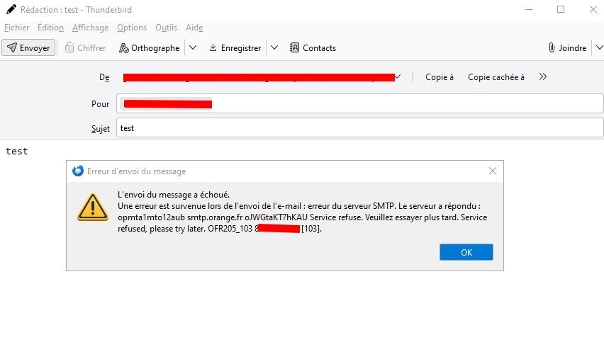The width and height of the screenshot is (604, 364).
Task: Close the Erreur d'envoi du message dialog
Action: click(x=492, y=171)
